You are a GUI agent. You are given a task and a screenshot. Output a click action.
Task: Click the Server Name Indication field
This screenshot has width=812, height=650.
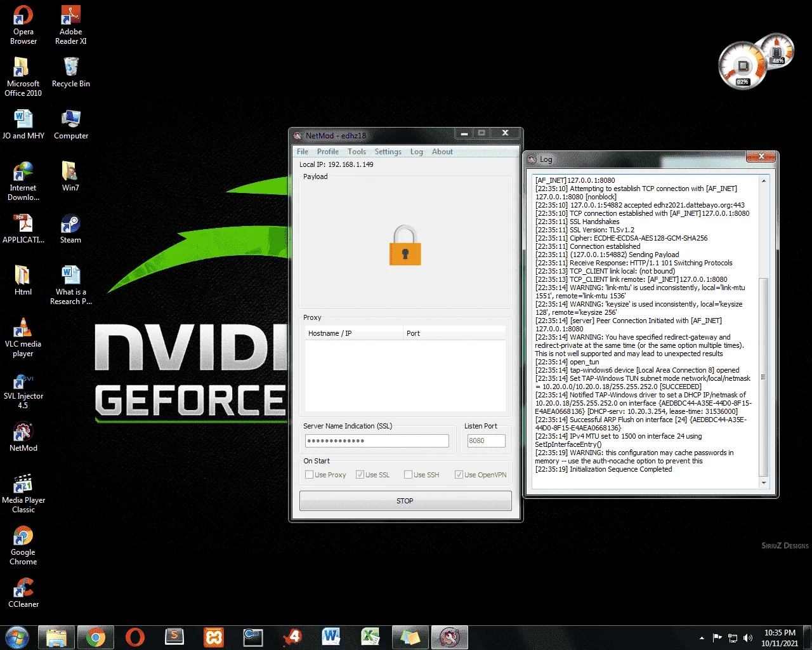click(377, 441)
